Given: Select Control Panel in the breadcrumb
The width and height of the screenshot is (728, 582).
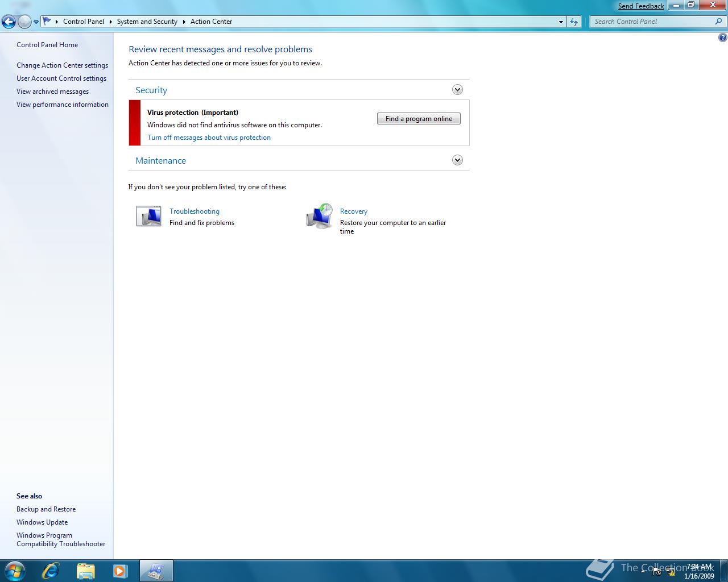Looking at the screenshot, I should (84, 22).
